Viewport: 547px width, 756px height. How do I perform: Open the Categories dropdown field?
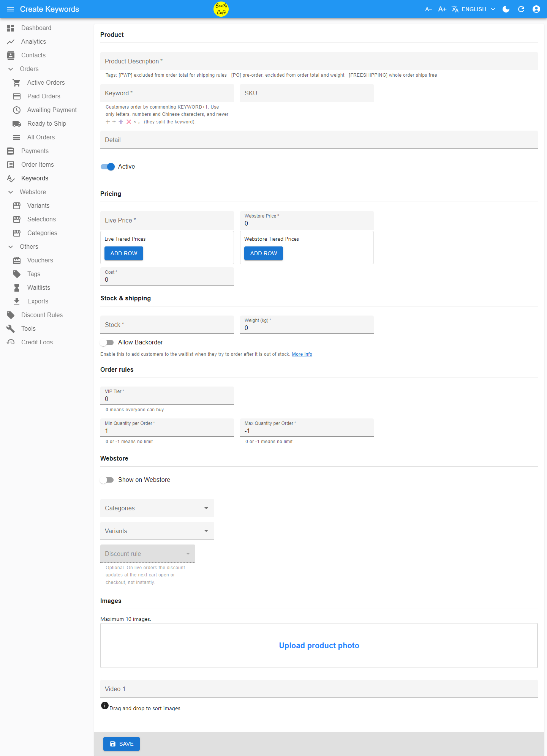157,508
